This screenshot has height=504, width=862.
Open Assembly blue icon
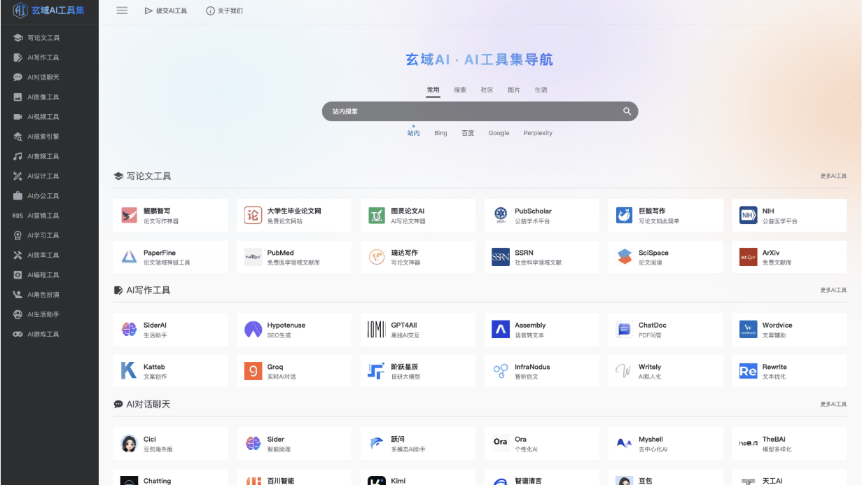click(500, 330)
